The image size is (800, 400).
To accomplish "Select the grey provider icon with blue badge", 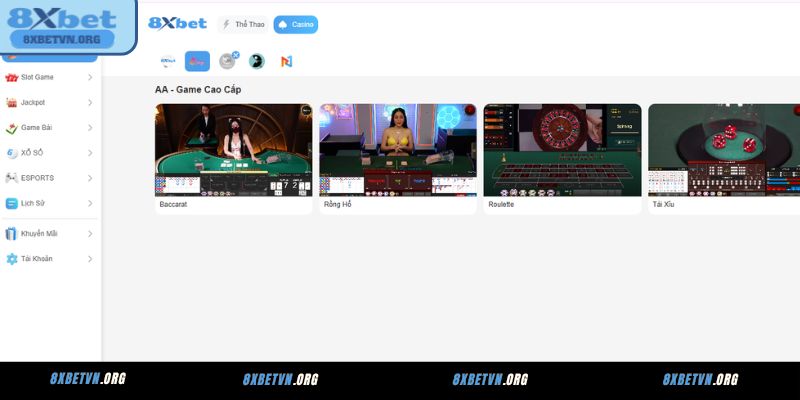I will click(228, 61).
